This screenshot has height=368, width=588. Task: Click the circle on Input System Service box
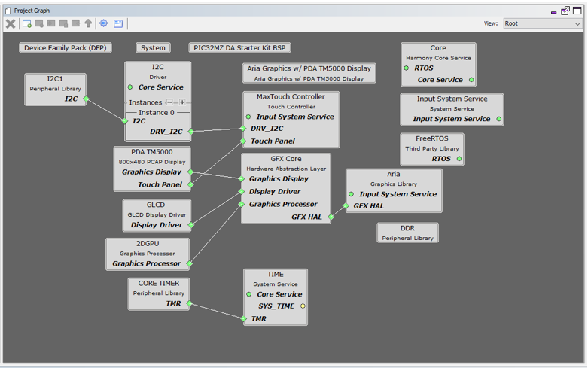498,119
